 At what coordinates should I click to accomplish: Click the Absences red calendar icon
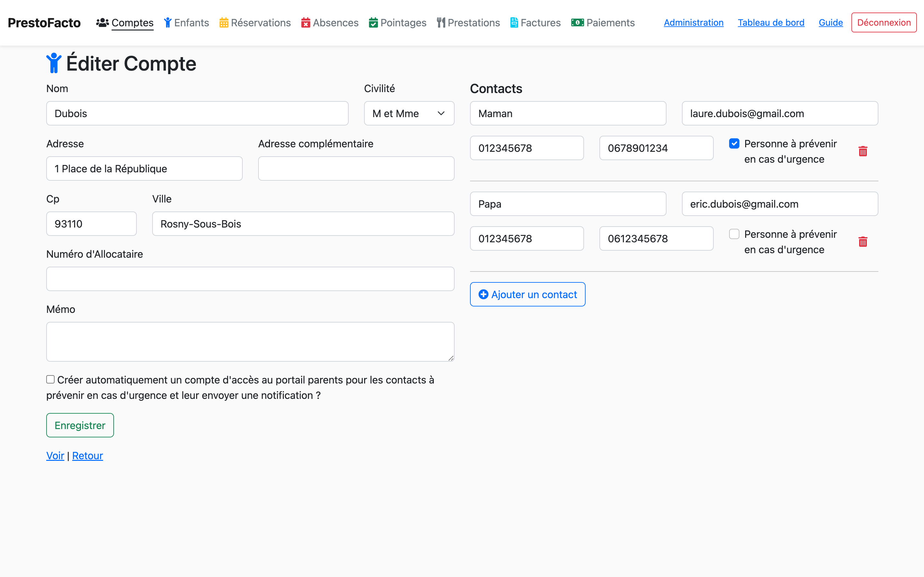point(305,22)
